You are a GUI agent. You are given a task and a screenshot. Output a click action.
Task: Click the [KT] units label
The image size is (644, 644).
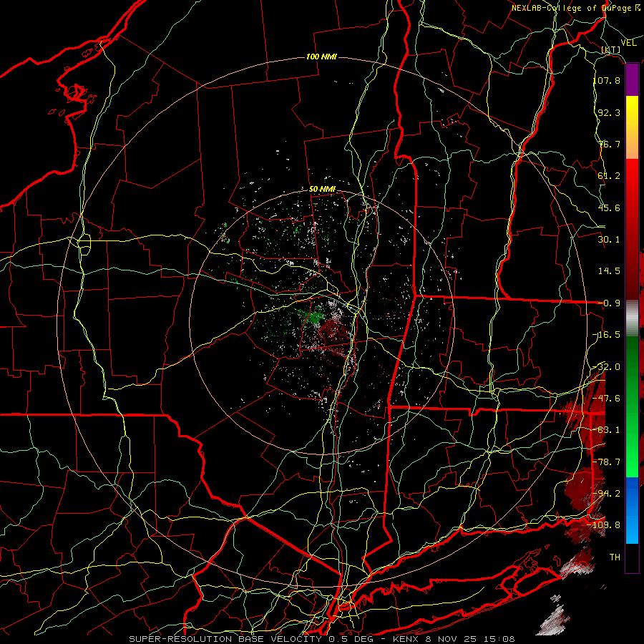pos(611,49)
